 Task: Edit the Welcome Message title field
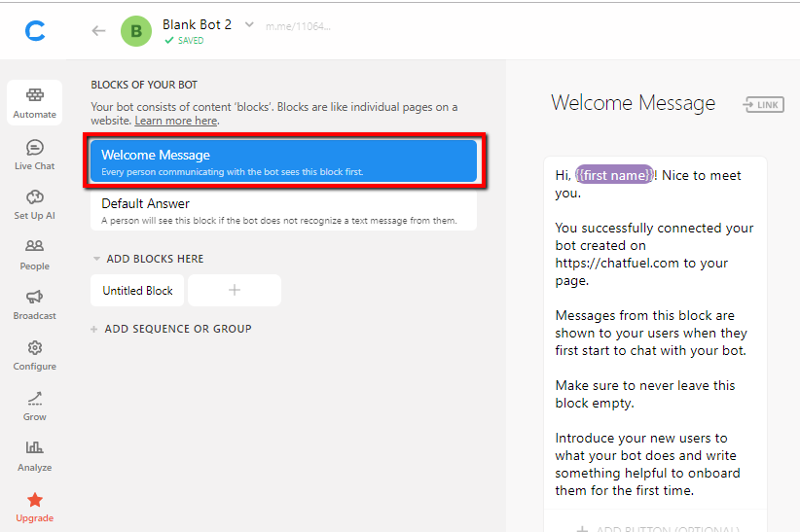point(634,103)
